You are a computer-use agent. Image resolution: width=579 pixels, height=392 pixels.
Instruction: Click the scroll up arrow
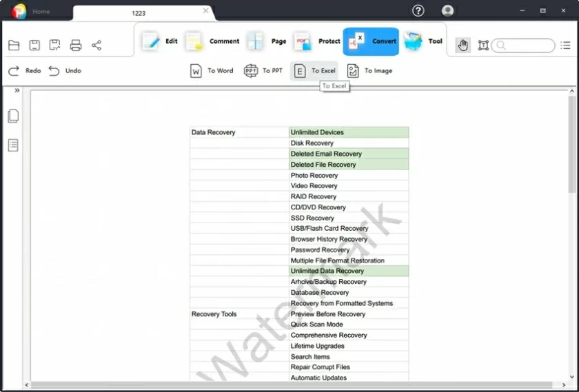tap(572, 91)
